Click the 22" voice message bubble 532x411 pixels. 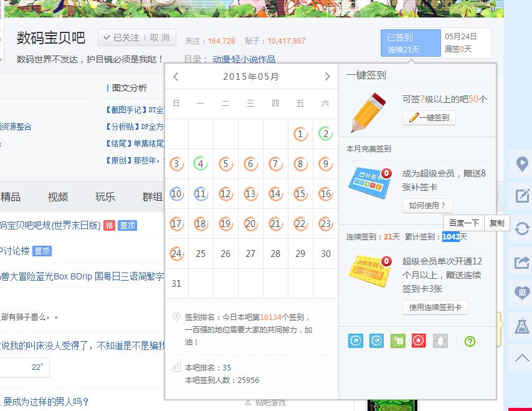coord(24,367)
